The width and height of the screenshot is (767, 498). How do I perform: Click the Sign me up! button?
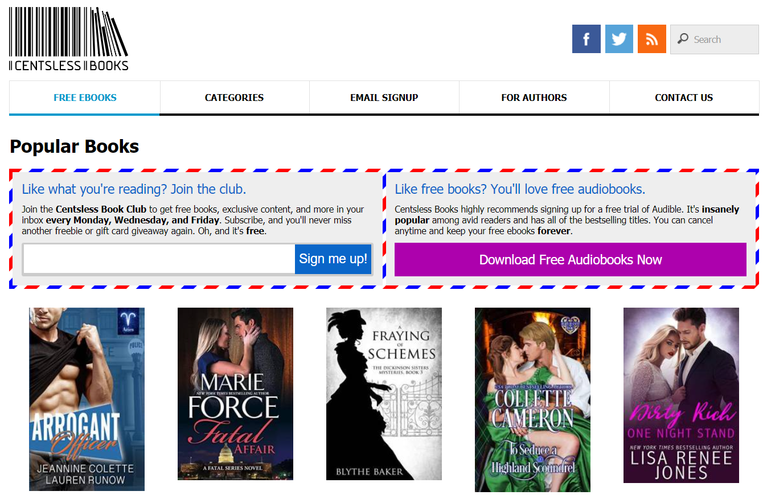[333, 259]
